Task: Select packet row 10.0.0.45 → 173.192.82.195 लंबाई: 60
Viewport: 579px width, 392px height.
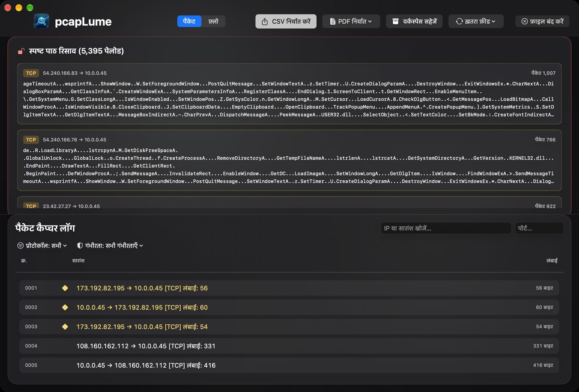Action: [x=289, y=307]
